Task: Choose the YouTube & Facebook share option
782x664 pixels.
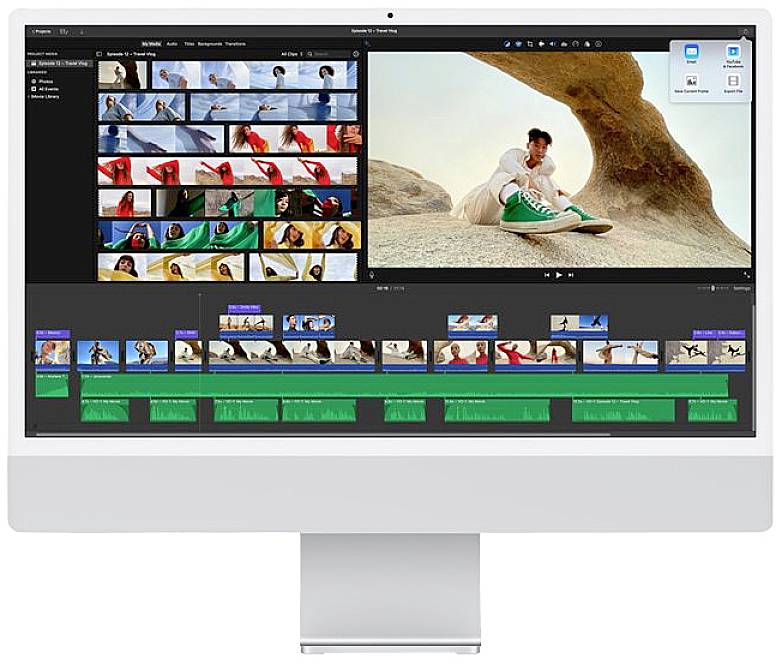Action: pos(733,56)
